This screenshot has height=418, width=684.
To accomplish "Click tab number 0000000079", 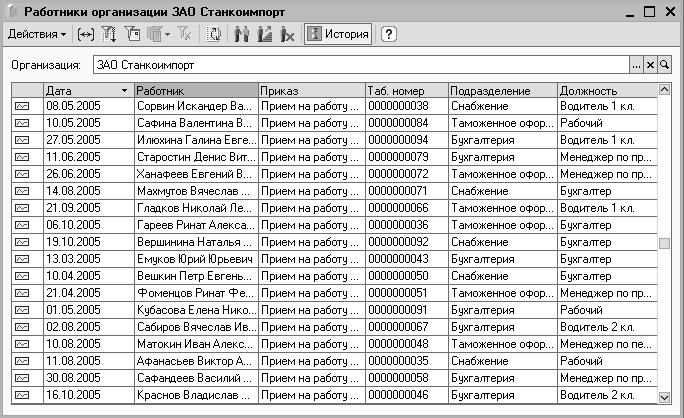I will tap(407, 157).
